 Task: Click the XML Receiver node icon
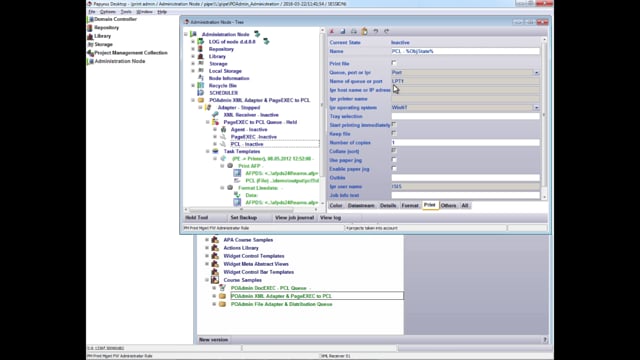(x=216, y=115)
